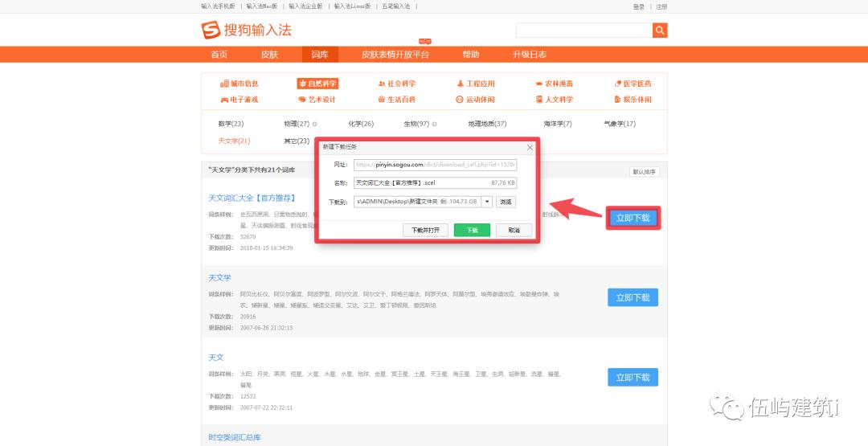
Task: Open the 天文 dictionary title link
Action: tap(216, 358)
